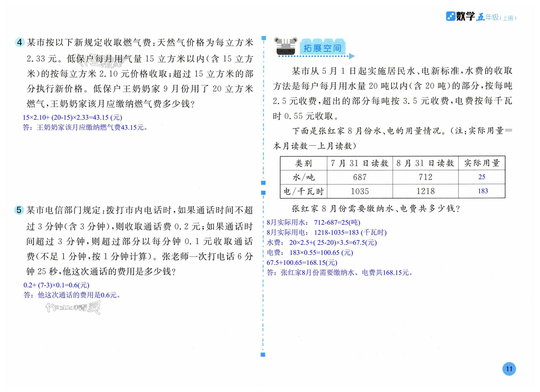Image resolution: width=540 pixels, height=392 pixels.
Task: Click the question 4 number badge
Action: (19, 42)
